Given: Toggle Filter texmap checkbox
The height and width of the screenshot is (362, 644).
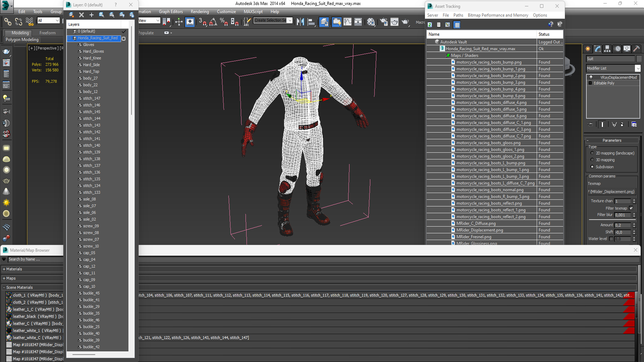Looking at the screenshot, I should pyautogui.click(x=631, y=208).
